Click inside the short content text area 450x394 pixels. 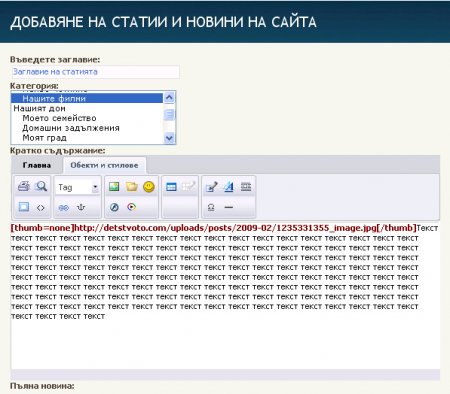coord(225,295)
